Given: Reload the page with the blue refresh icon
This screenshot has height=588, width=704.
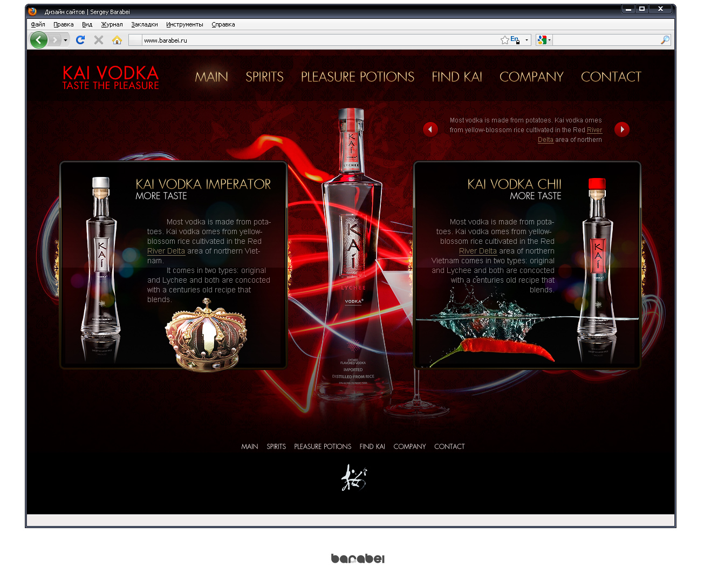Looking at the screenshot, I should (x=81, y=40).
